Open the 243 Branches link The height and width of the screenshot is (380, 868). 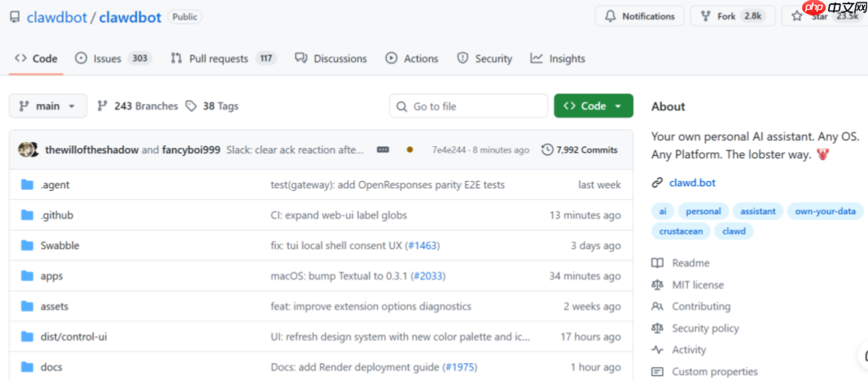pos(137,106)
